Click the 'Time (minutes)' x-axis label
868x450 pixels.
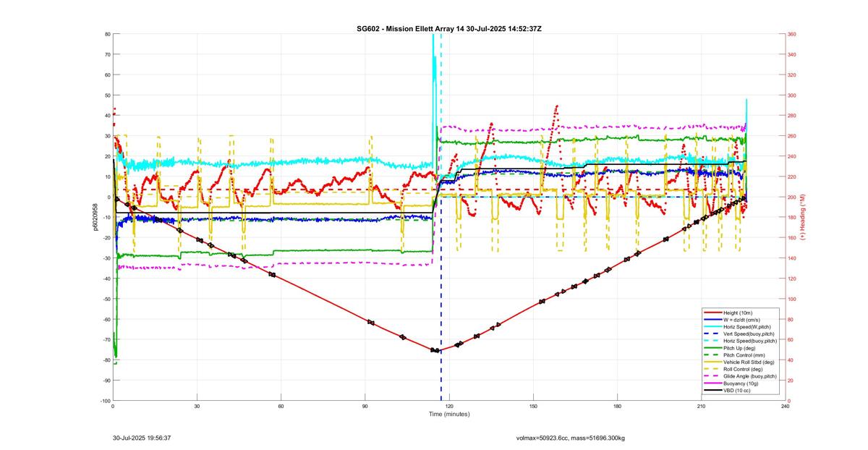coord(449,415)
